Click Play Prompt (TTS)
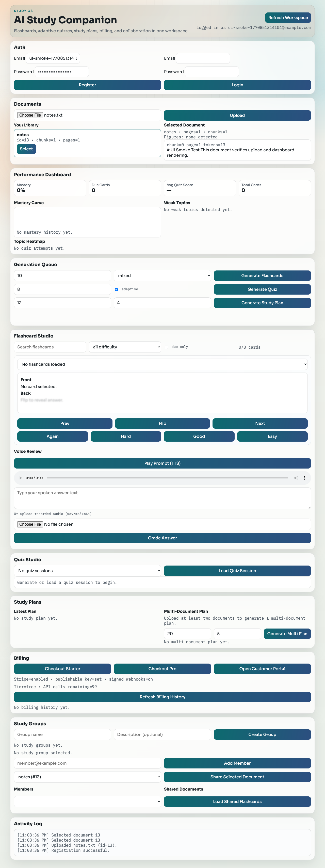The image size is (325, 868). click(x=162, y=463)
